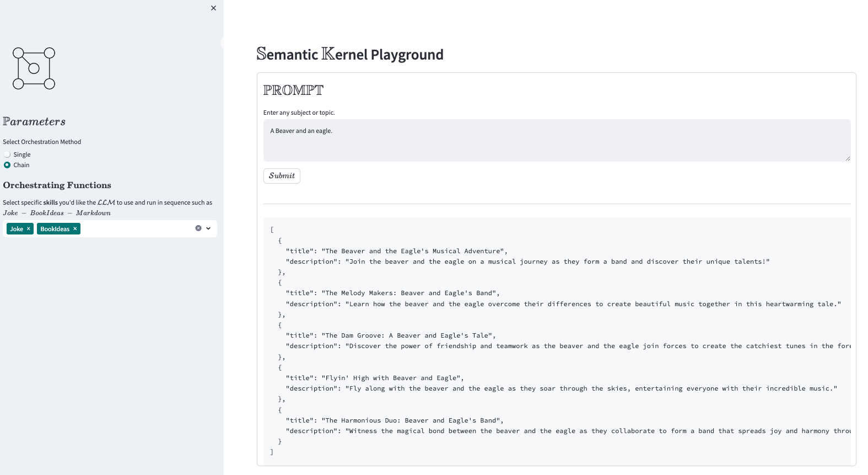Click title "The Beaver and the Eagle's Musical Adventure"
Viewport: 868px width, 475px height.
414,251
